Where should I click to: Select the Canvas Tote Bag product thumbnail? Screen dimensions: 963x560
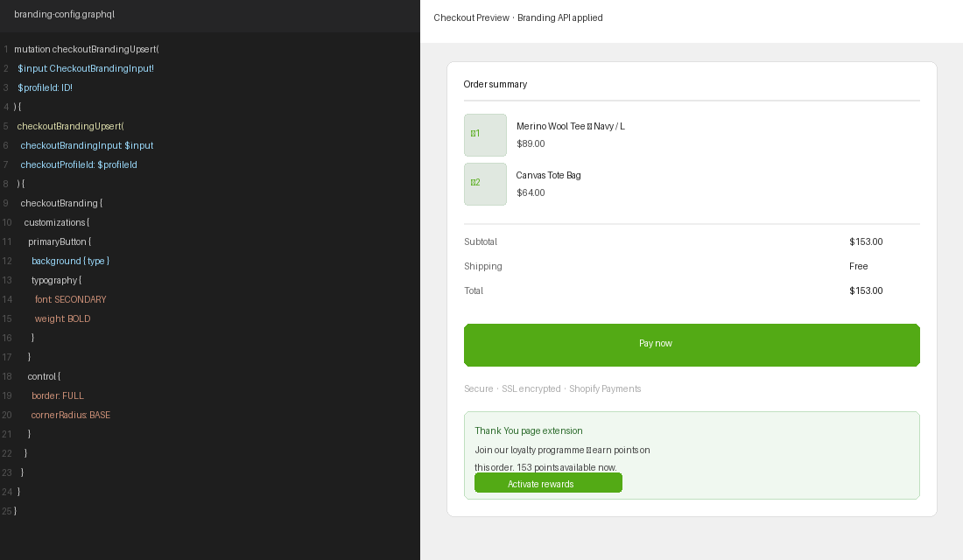pyautogui.click(x=485, y=185)
